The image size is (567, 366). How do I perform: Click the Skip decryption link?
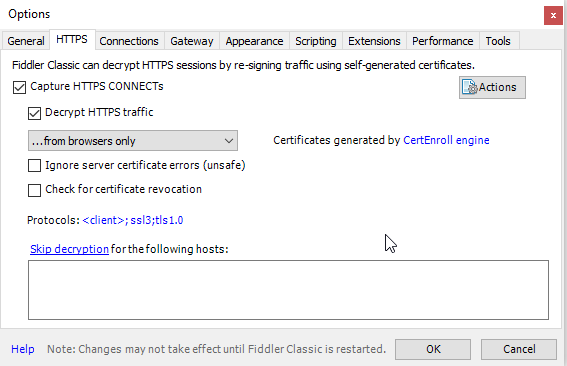tap(69, 249)
